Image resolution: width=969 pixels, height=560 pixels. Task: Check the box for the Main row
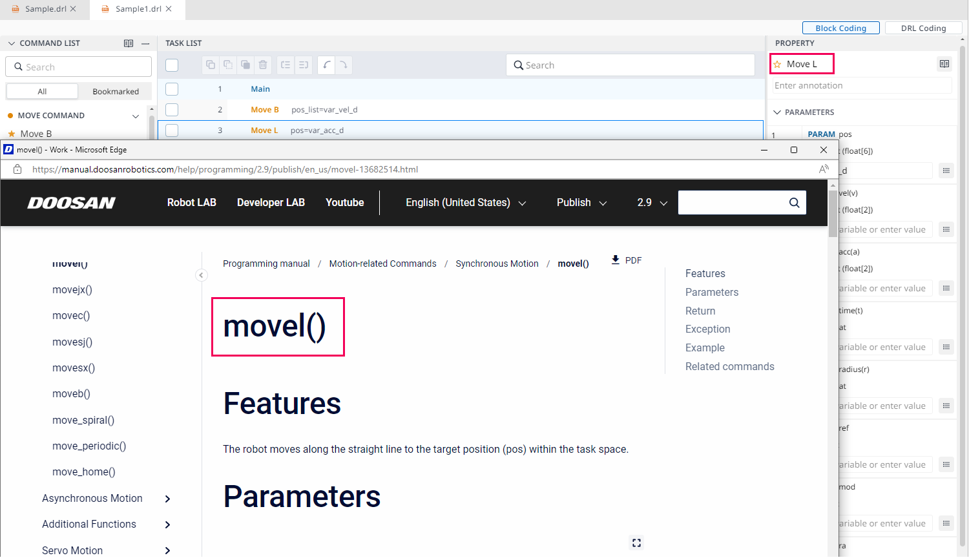tap(172, 89)
